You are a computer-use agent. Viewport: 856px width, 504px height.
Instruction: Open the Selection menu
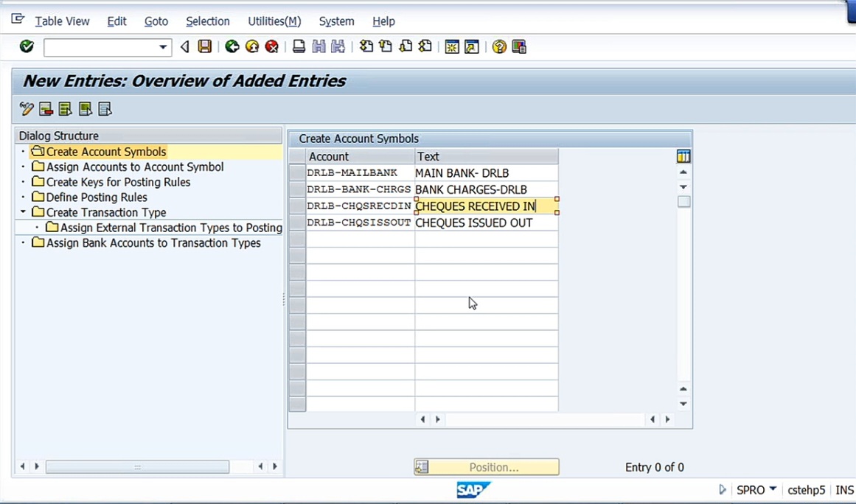(208, 21)
